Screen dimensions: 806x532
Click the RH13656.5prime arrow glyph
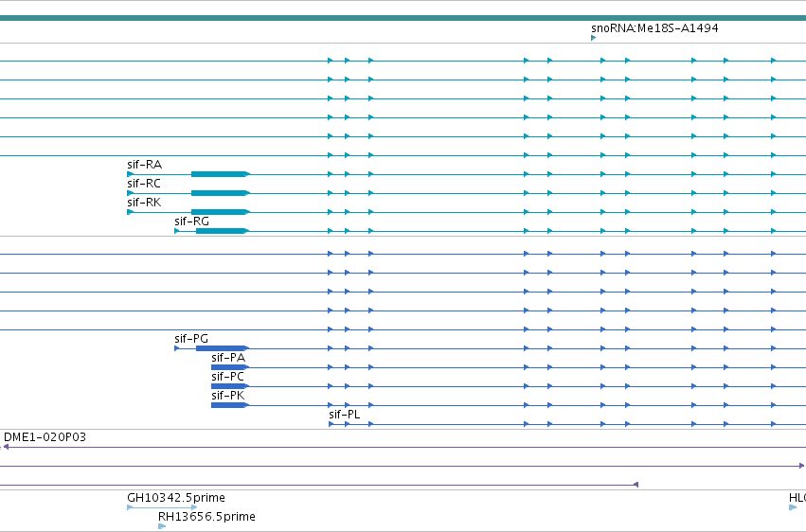pos(162,526)
